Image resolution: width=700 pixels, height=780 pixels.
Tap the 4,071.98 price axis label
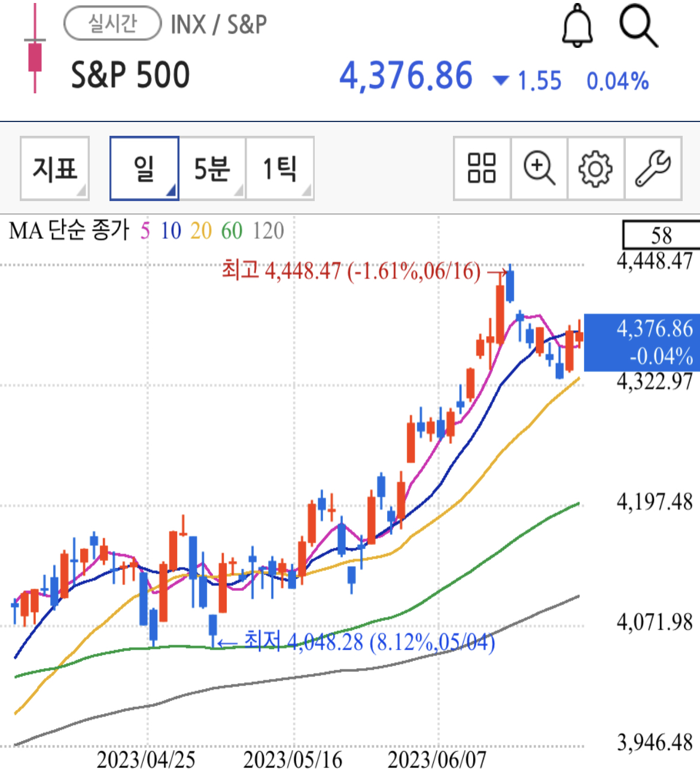click(655, 622)
